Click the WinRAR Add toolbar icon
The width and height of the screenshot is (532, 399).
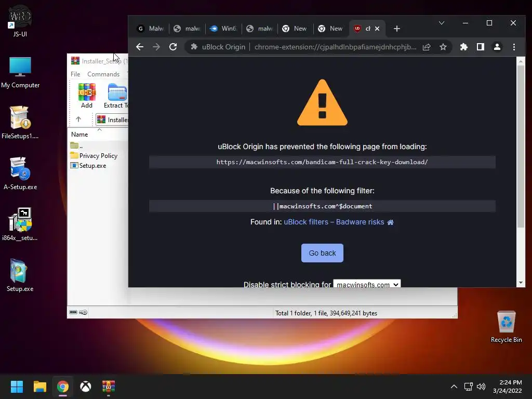click(x=87, y=96)
